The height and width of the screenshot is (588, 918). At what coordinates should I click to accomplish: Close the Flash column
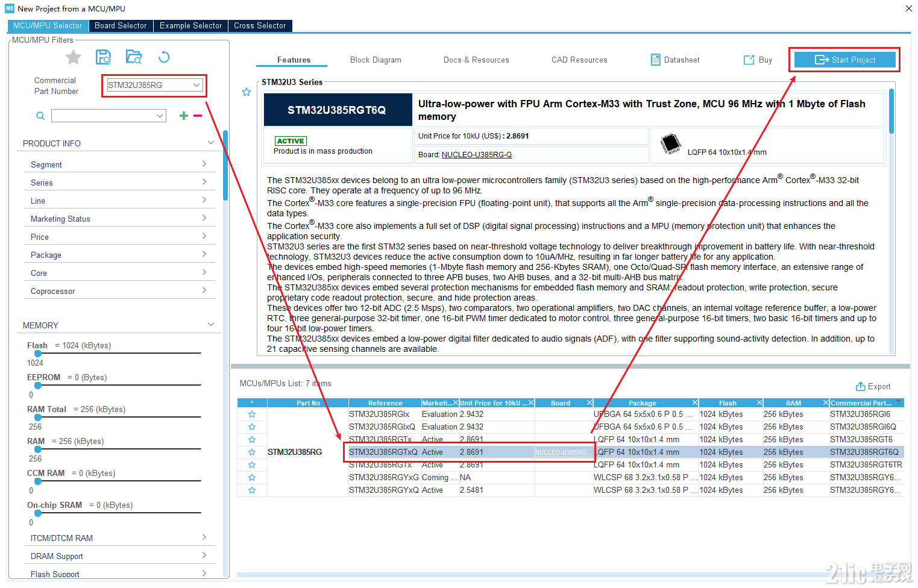(759, 402)
